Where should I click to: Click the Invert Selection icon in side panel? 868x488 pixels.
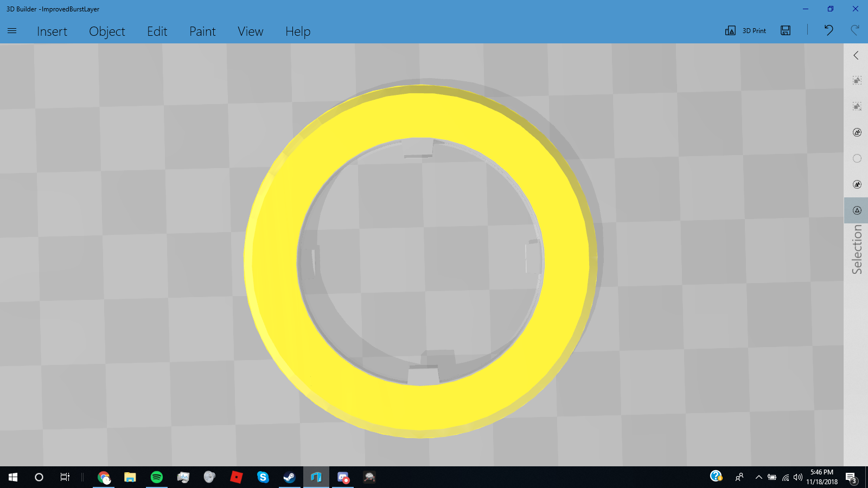click(x=857, y=184)
